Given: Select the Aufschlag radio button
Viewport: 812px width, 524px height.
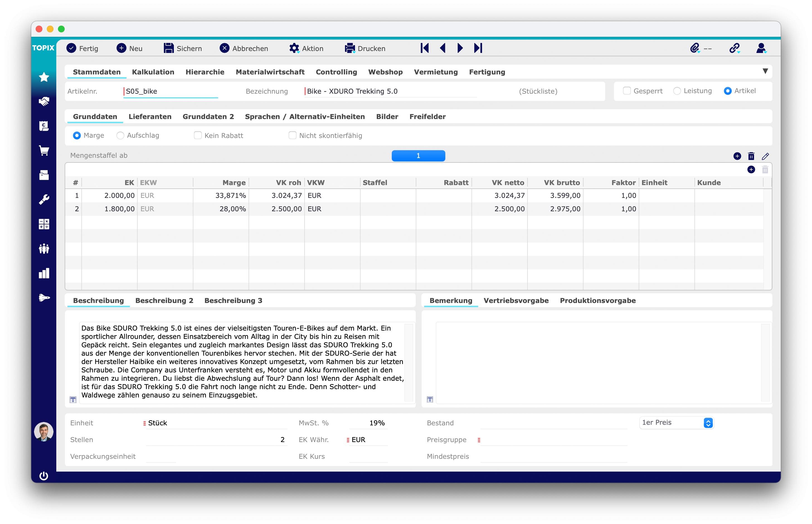Looking at the screenshot, I should 120,135.
